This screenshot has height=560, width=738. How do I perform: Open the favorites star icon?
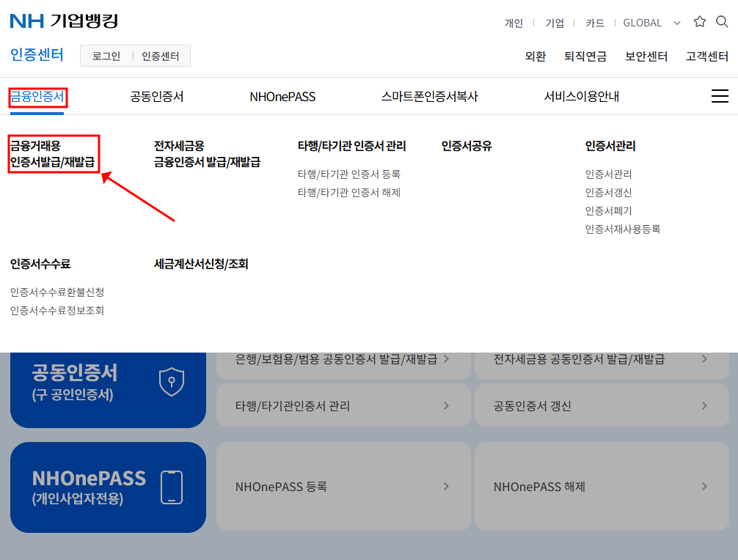click(x=699, y=22)
